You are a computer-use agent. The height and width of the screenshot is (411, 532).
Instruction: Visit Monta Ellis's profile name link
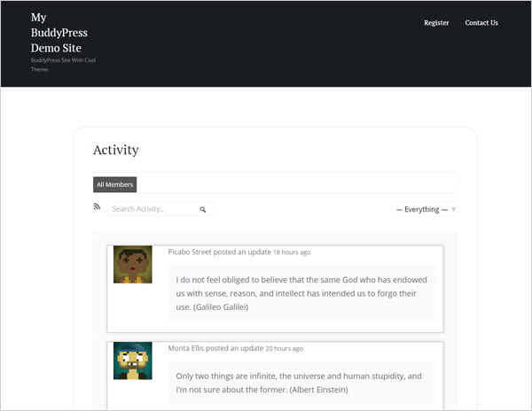186,348
